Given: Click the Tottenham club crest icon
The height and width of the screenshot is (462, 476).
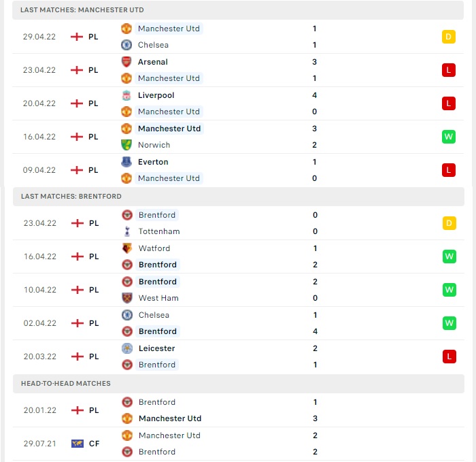Looking at the screenshot, I should tap(127, 231).
